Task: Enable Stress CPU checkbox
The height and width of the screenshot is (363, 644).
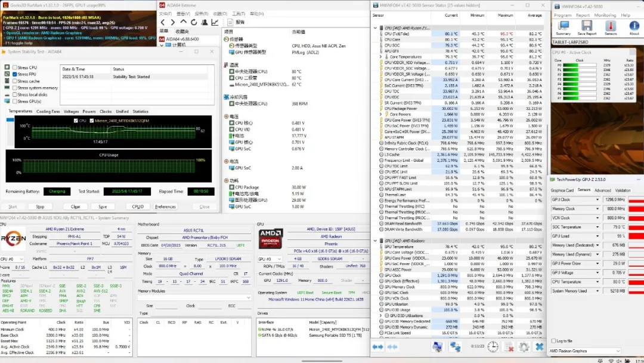Action: (x=14, y=68)
